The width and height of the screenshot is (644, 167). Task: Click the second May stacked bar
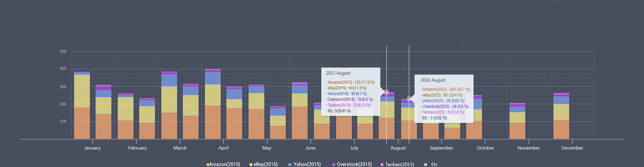(278, 123)
